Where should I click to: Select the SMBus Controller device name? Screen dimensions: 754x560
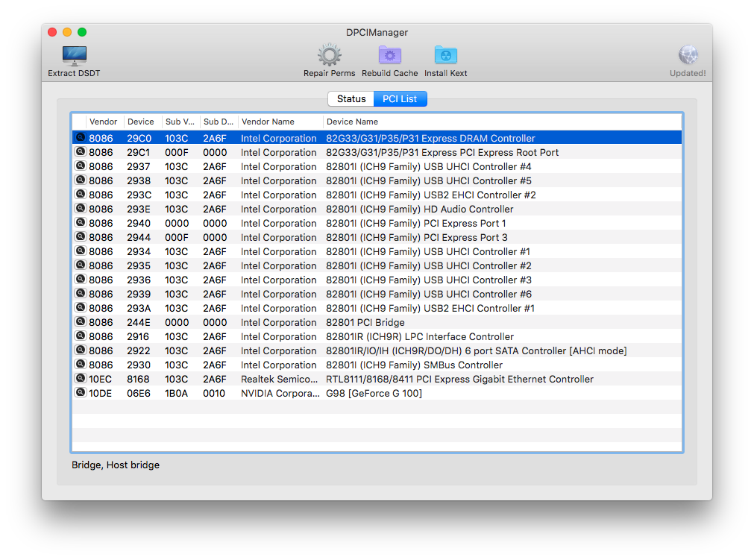414,365
